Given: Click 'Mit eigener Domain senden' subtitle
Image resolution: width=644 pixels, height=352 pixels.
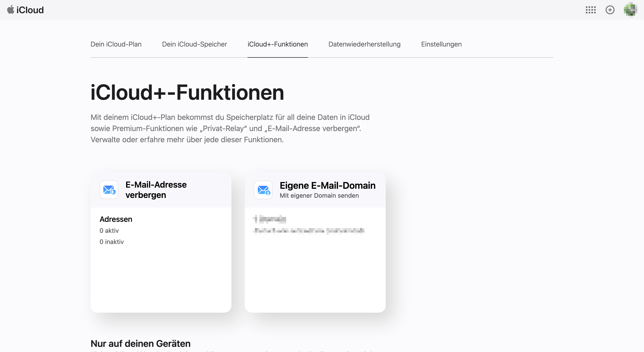Looking at the screenshot, I should pyautogui.click(x=319, y=195).
